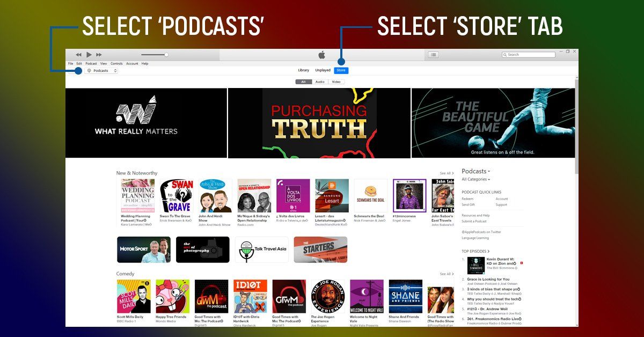Select '#1213 - Dr. Andrew Weil' episode
The height and width of the screenshot is (337, 644).
487,309
